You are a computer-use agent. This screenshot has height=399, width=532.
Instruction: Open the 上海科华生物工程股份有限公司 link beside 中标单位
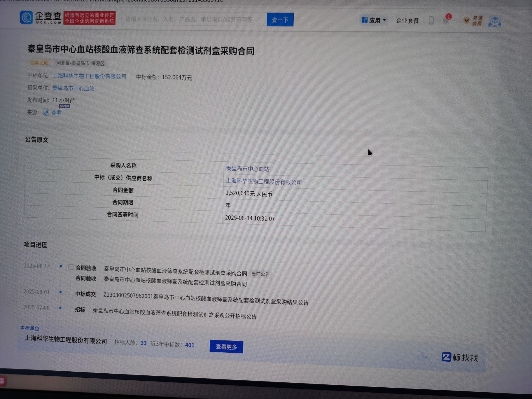[89, 76]
